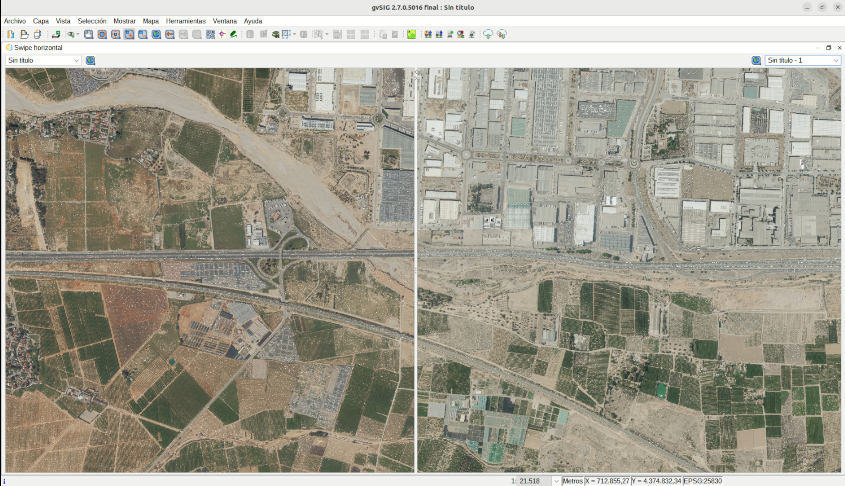The height and width of the screenshot is (486, 845).
Task: Open the Archivo menu
Action: tap(15, 20)
